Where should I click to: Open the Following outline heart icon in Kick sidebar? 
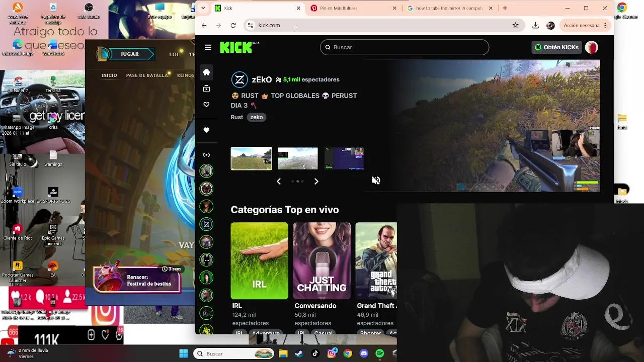tap(206, 105)
